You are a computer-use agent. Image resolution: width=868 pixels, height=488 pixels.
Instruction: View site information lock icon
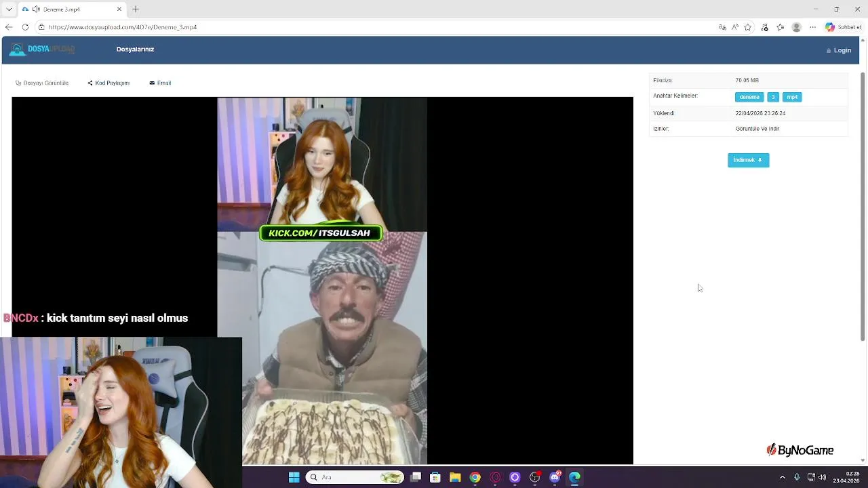[41, 27]
